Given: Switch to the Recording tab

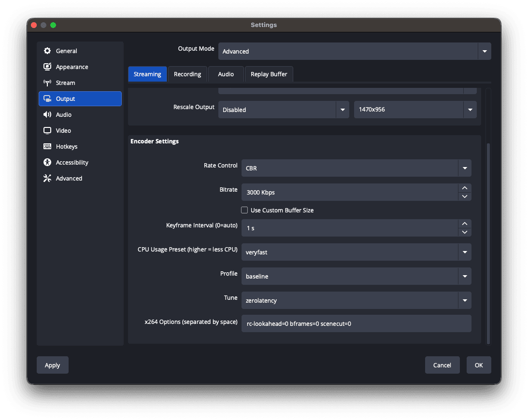Looking at the screenshot, I should (187, 74).
